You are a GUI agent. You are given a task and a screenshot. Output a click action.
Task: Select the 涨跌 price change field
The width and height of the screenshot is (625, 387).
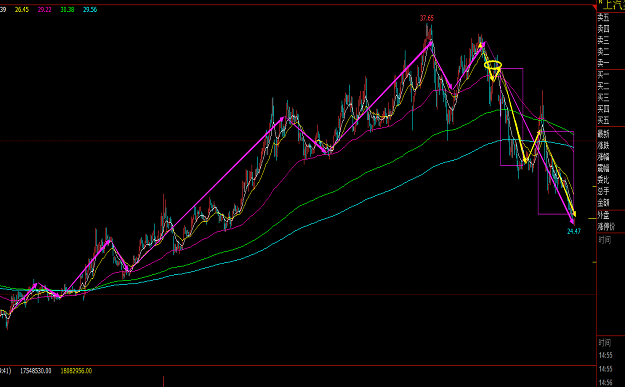pos(603,145)
